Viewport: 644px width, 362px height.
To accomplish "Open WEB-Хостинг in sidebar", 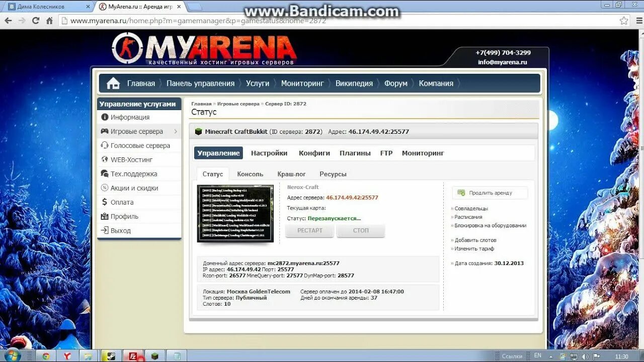I will [131, 159].
